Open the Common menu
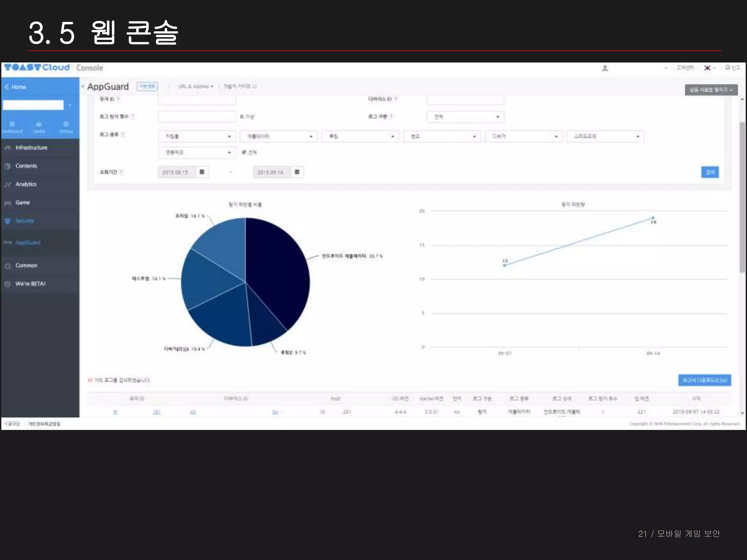Image resolution: width=747 pixels, height=560 pixels. tap(26, 265)
